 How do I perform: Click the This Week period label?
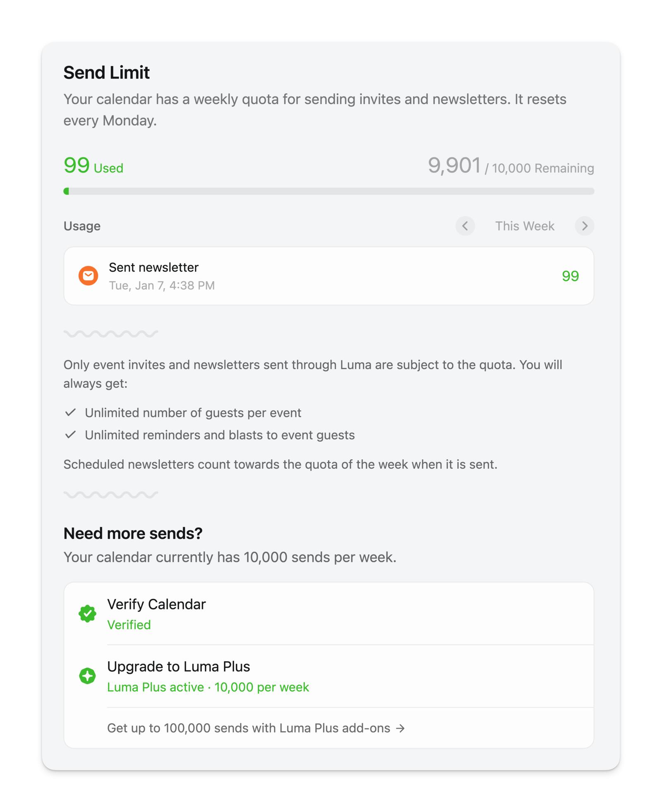(x=525, y=226)
